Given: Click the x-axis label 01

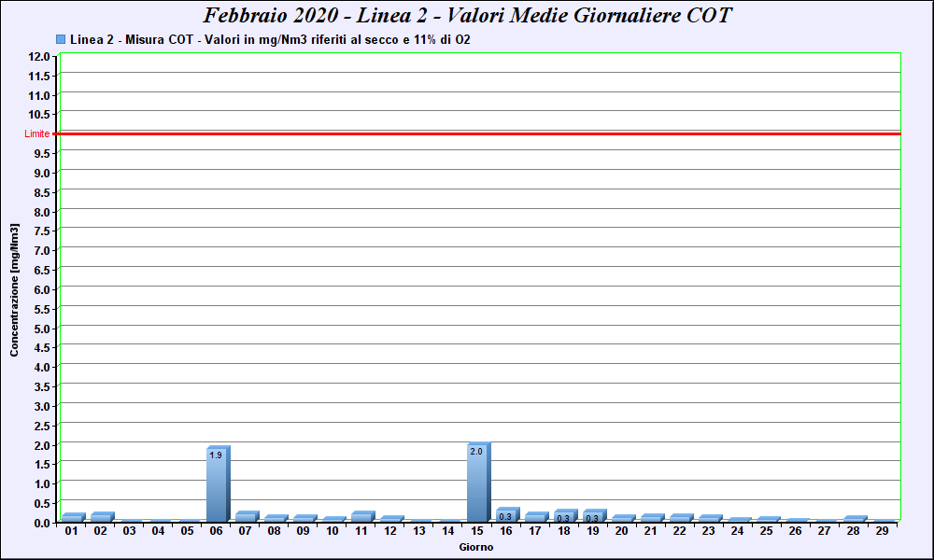Looking at the screenshot, I should (x=72, y=531).
